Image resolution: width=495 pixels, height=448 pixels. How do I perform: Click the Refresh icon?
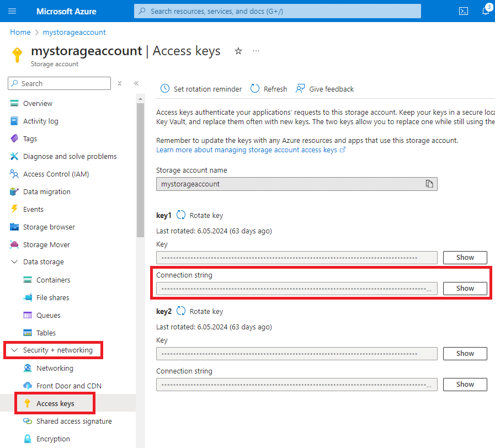255,89
